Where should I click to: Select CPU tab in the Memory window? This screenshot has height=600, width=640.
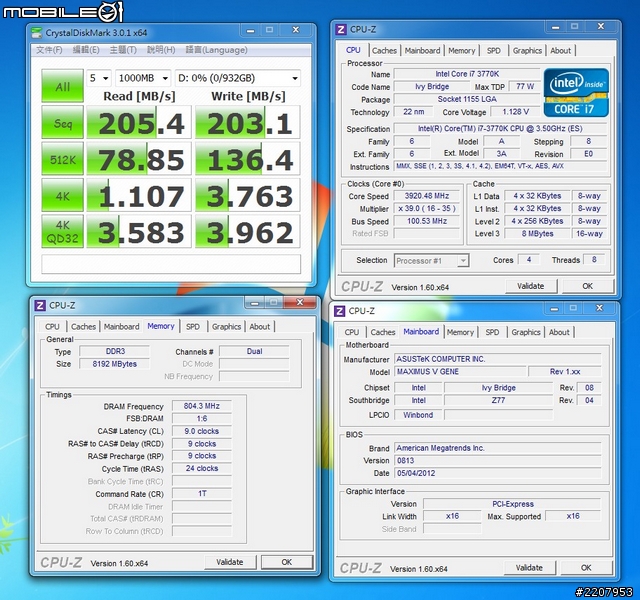coord(52,327)
